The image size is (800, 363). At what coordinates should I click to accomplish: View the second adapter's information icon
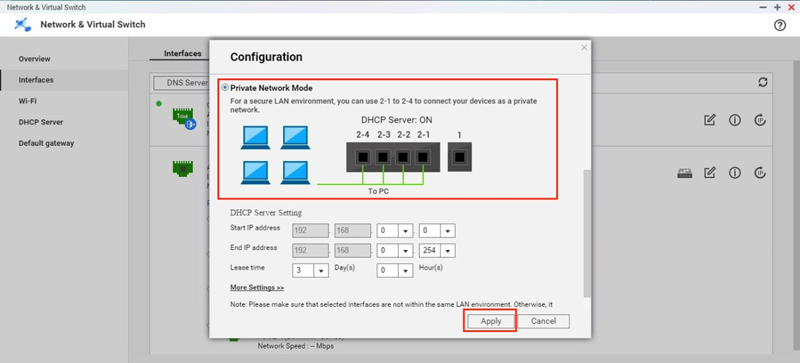pos(735,173)
